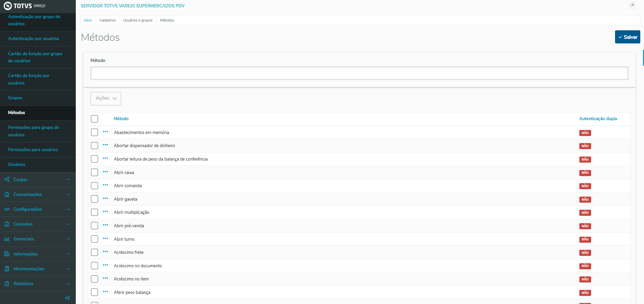Expand the Configurações menu chevron

(x=69, y=209)
